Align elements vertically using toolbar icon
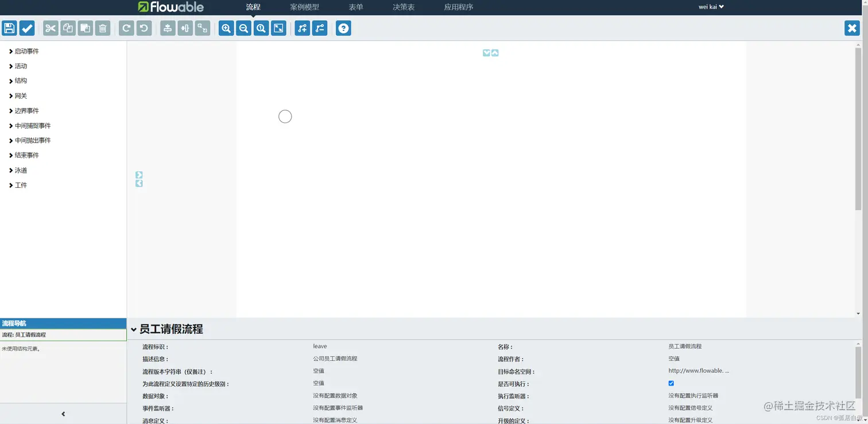The height and width of the screenshot is (424, 868). coord(168,28)
